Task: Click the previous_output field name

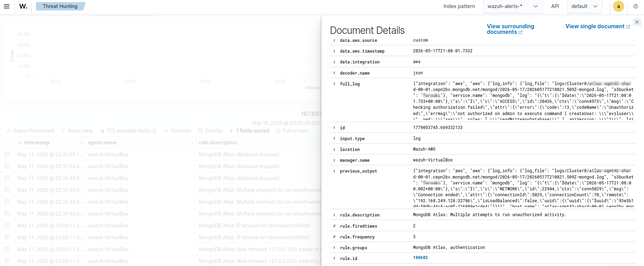Action: click(x=358, y=171)
